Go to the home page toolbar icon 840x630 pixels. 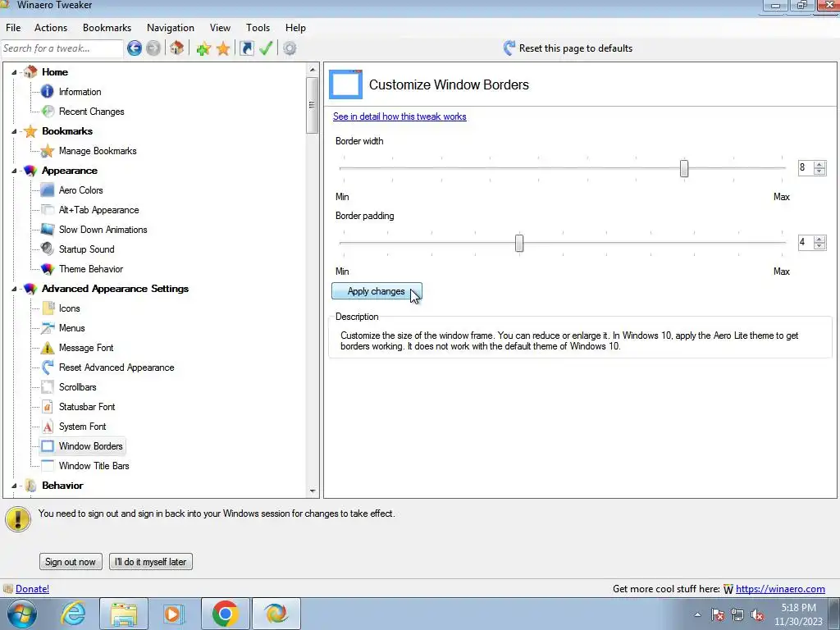pos(177,48)
